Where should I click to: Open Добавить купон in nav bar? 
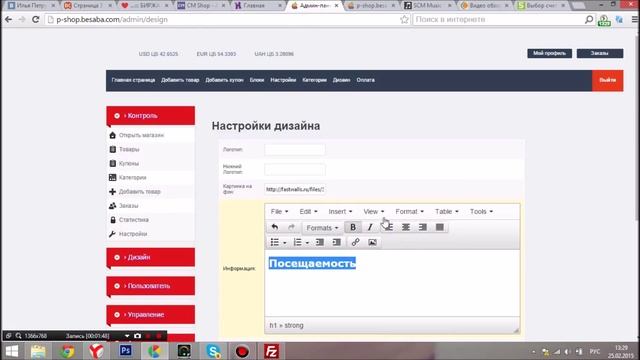click(x=224, y=80)
